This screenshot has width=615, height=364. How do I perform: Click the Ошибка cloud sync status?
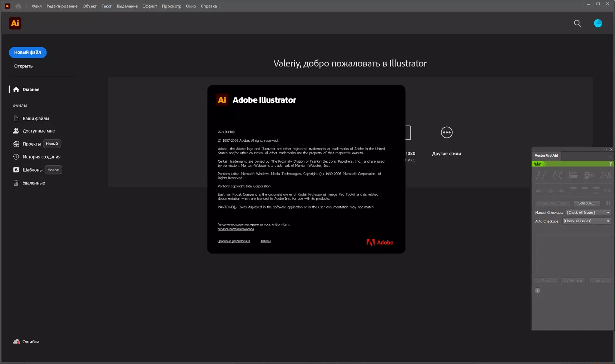coord(26,342)
